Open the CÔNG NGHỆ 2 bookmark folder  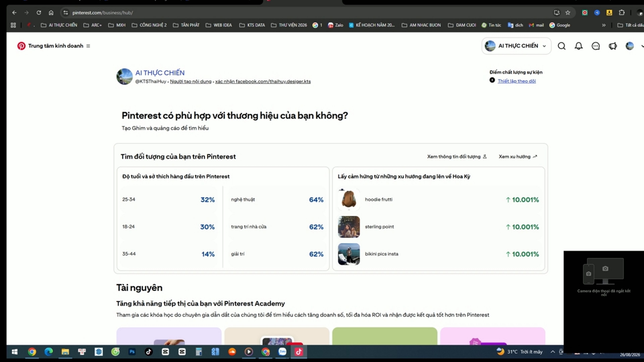pos(149,25)
